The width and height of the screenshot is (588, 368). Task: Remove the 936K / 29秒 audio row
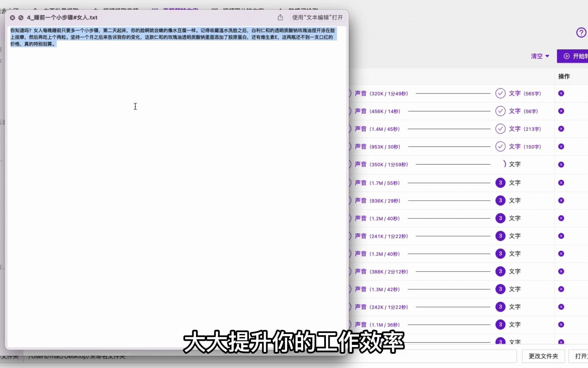561,201
